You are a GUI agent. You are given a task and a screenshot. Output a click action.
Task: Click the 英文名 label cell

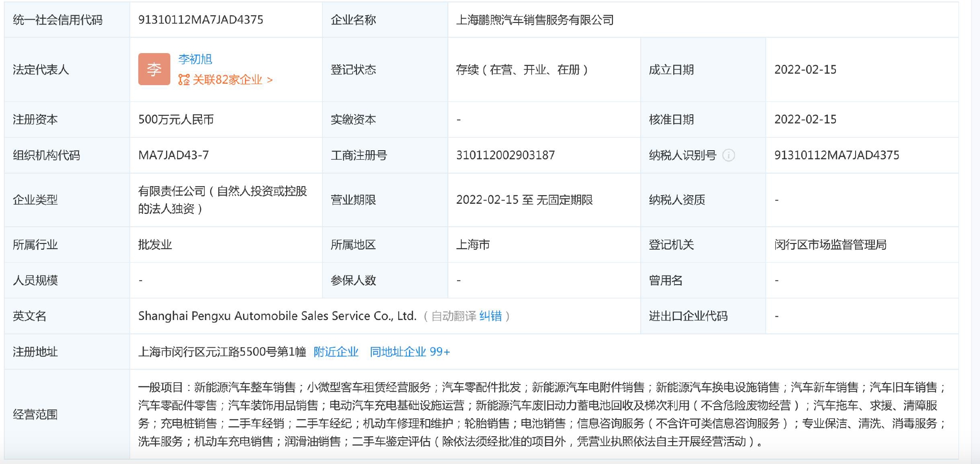tap(67, 316)
